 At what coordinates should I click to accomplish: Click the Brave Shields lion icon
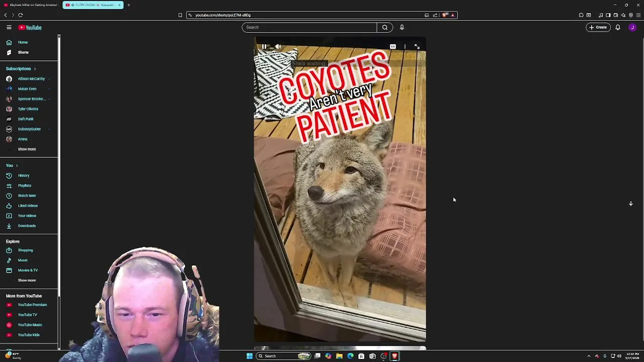pos(445,15)
